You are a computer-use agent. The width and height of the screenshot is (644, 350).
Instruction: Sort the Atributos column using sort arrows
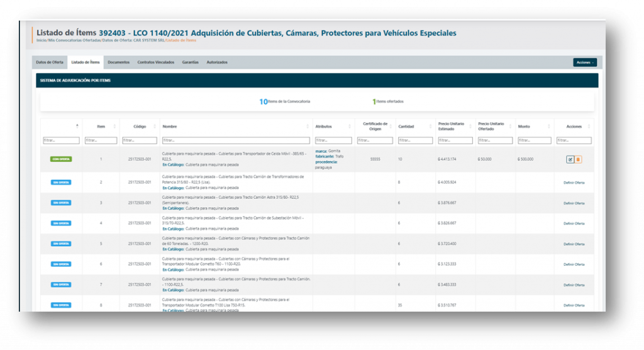coord(349,127)
